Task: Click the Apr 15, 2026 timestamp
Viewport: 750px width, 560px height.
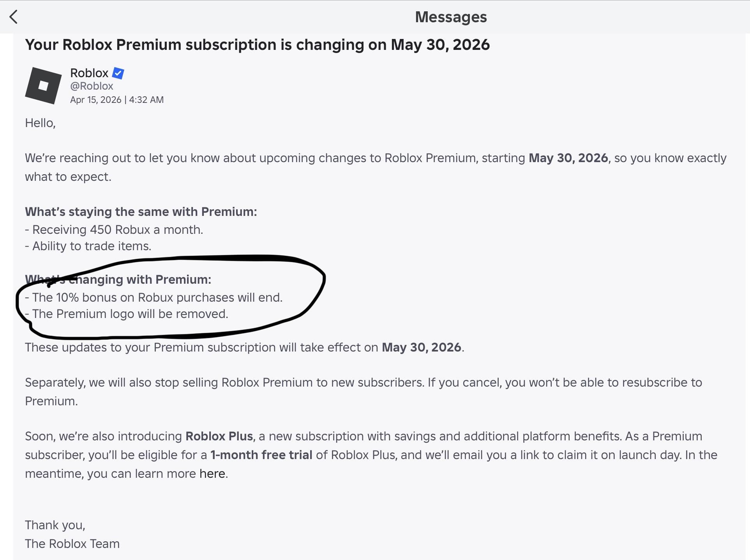Action: [116, 100]
